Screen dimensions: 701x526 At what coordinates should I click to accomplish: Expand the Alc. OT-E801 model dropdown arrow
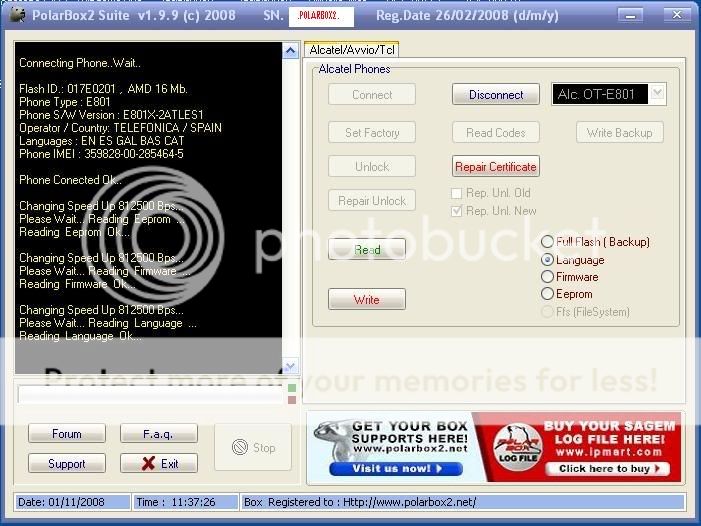[x=657, y=94]
